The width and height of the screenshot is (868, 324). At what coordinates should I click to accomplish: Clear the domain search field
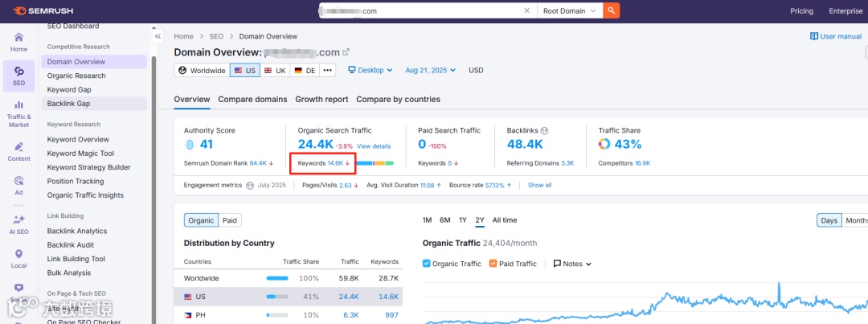(x=526, y=10)
